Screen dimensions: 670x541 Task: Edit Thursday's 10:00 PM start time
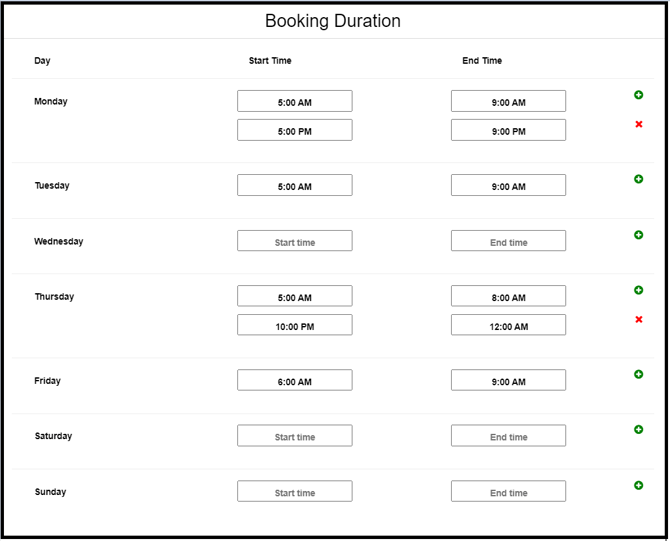click(x=295, y=325)
